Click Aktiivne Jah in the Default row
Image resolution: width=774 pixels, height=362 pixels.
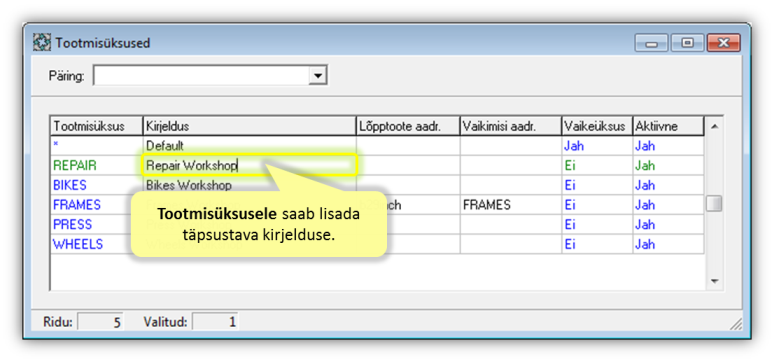(668, 146)
